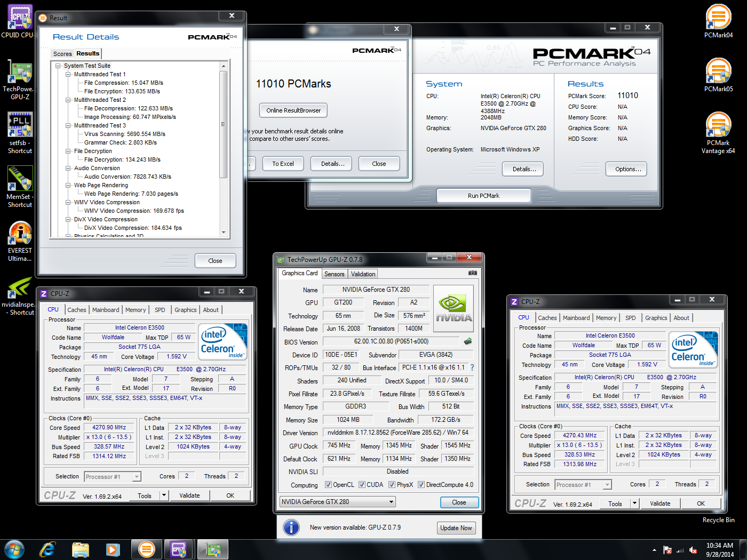
Task: Click the network signal tray icon
Action: [680, 550]
